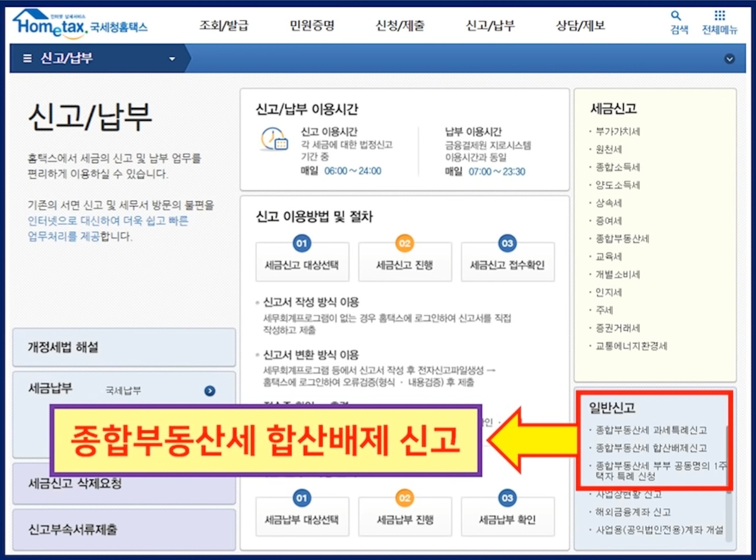Open the 교통에너지환경세 link

click(631, 346)
